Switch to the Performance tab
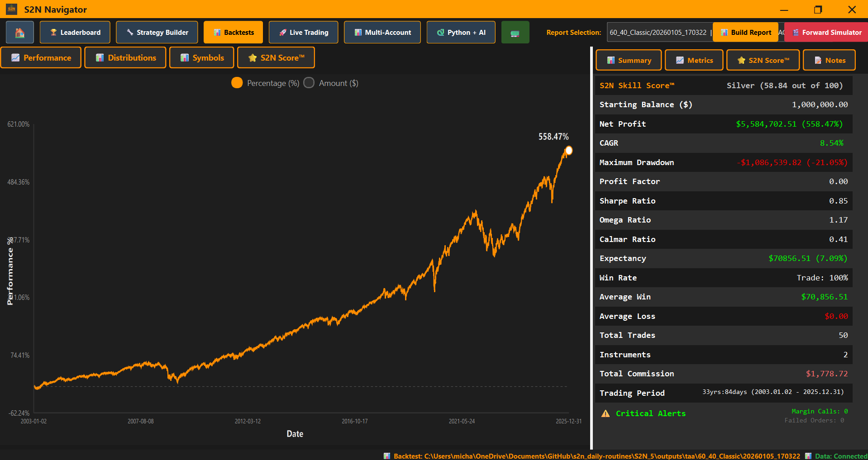The height and width of the screenshot is (460, 868). click(41, 58)
